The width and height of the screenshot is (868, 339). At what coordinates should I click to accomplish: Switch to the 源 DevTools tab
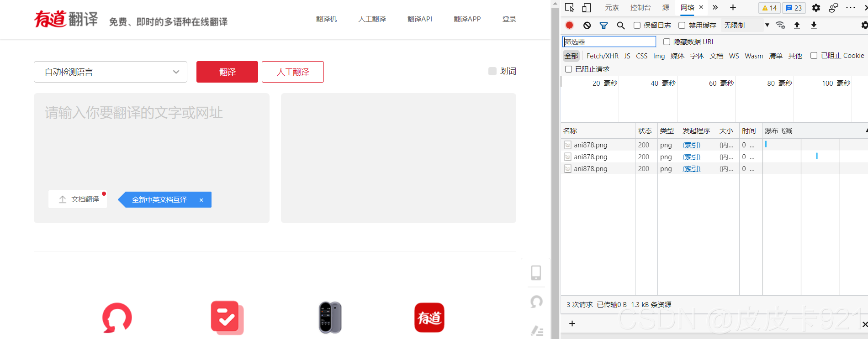pos(666,8)
